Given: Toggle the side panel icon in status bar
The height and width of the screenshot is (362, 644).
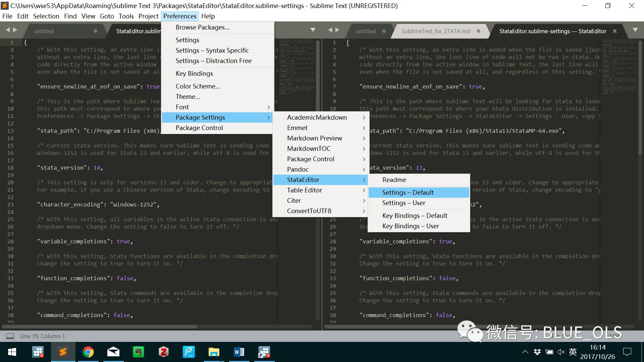Looking at the screenshot, I should coord(10,336).
